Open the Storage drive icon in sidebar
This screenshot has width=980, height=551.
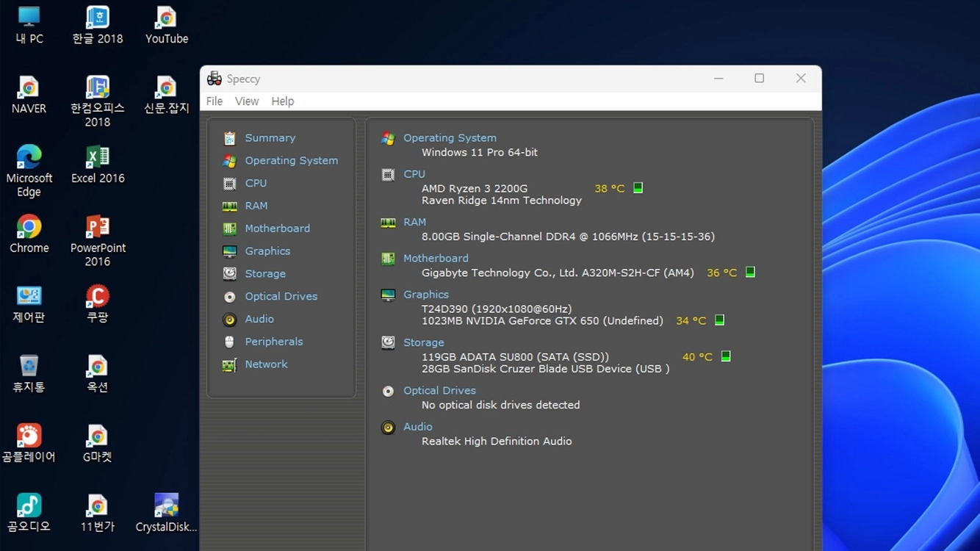[x=230, y=274]
